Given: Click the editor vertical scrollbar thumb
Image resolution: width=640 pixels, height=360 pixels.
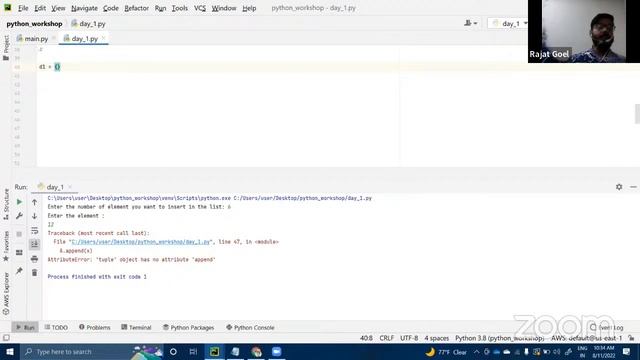Looking at the screenshot, I should (637, 114).
